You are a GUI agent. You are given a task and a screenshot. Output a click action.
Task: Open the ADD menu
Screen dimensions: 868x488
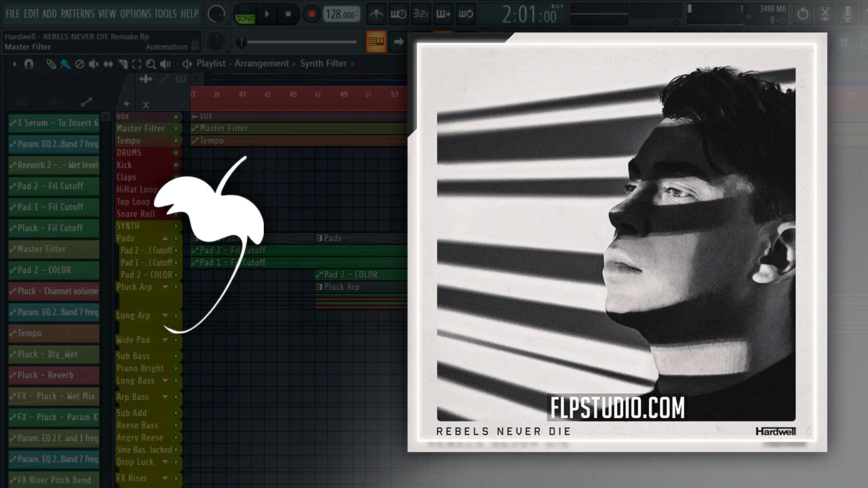pos(50,14)
